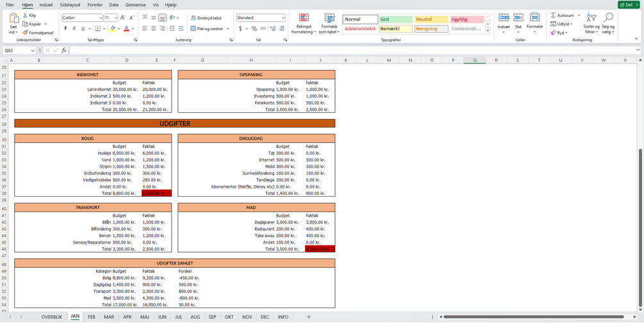
Task: Click the yellow fill color button
Action: point(113,28)
